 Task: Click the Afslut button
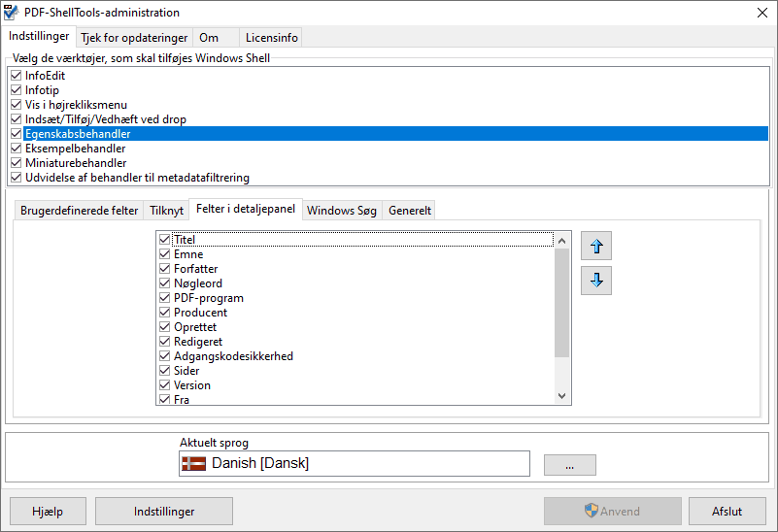(727, 512)
